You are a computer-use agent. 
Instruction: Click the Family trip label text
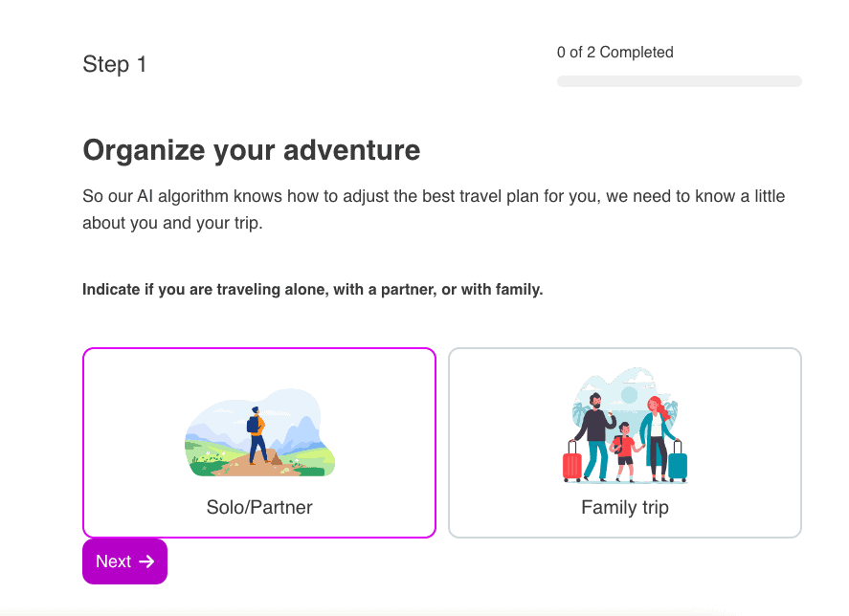(624, 507)
